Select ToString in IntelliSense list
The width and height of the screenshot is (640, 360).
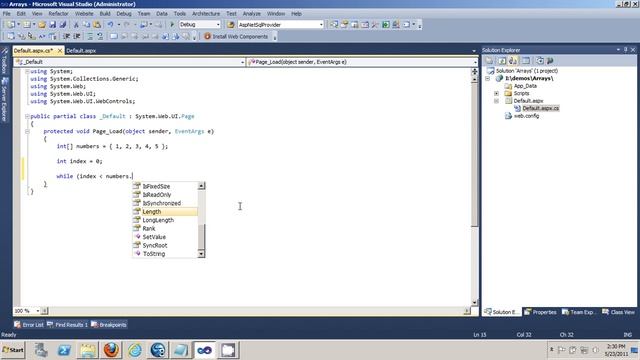click(x=165, y=253)
